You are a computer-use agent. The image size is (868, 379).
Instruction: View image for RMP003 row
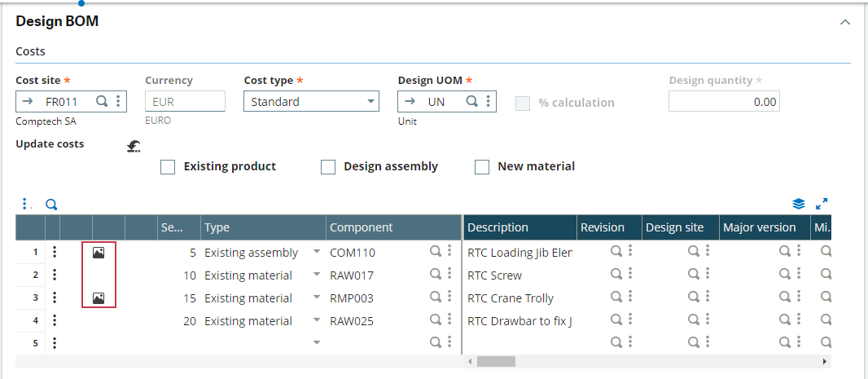99,298
